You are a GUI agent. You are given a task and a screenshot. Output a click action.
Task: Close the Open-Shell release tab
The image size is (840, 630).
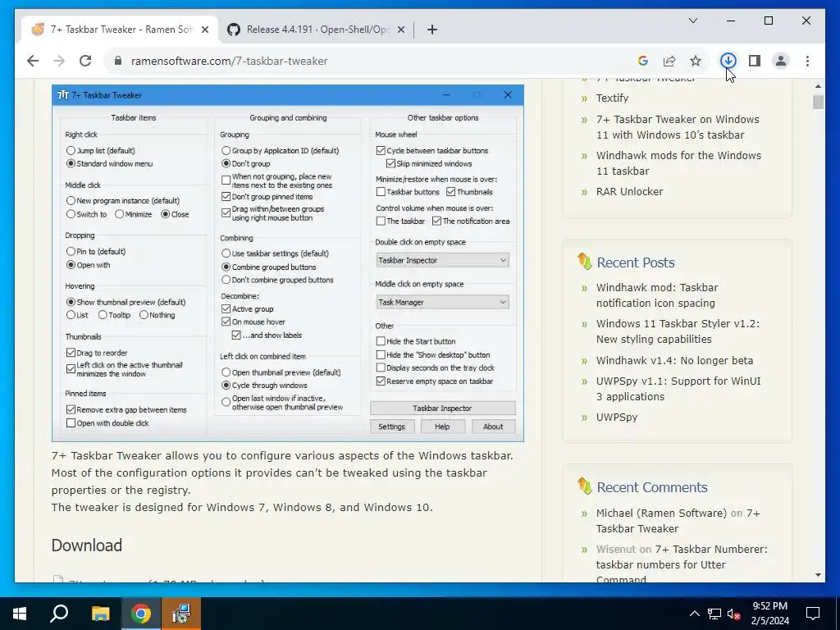[x=400, y=30]
